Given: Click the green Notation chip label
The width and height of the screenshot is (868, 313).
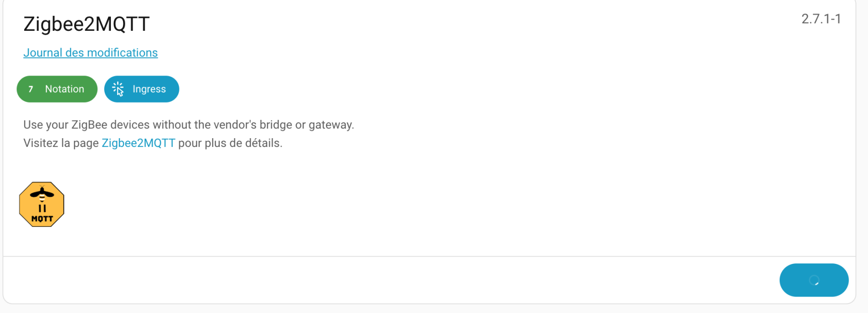Looking at the screenshot, I should tap(65, 89).
